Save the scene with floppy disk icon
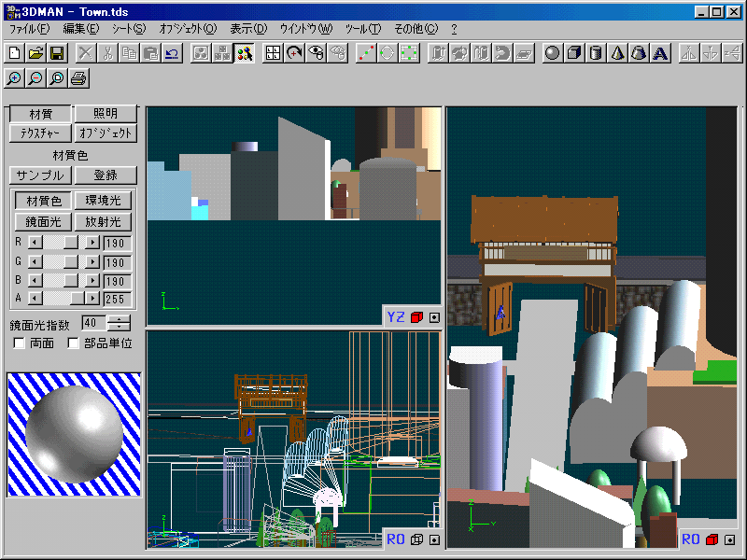Image resolution: width=747 pixels, height=560 pixels. (x=57, y=53)
